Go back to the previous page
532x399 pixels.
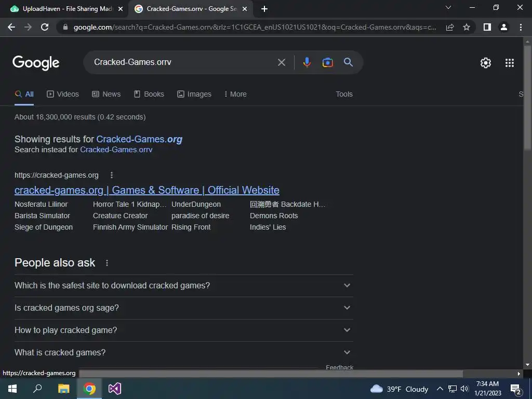(x=11, y=27)
